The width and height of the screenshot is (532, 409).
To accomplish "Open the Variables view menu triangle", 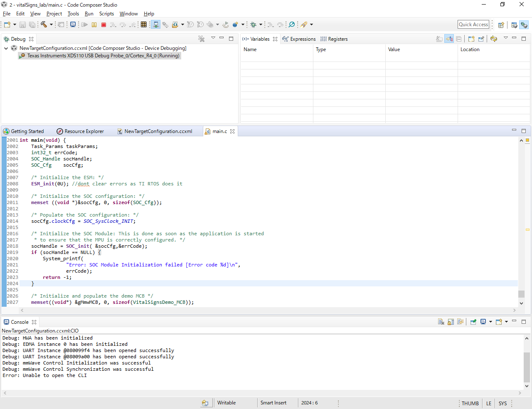I will pyautogui.click(x=505, y=38).
